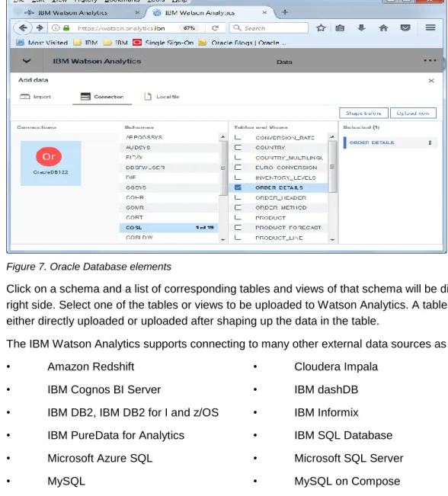The height and width of the screenshot is (496, 448).
Task: Click the browser search field
Action: coord(269,28)
